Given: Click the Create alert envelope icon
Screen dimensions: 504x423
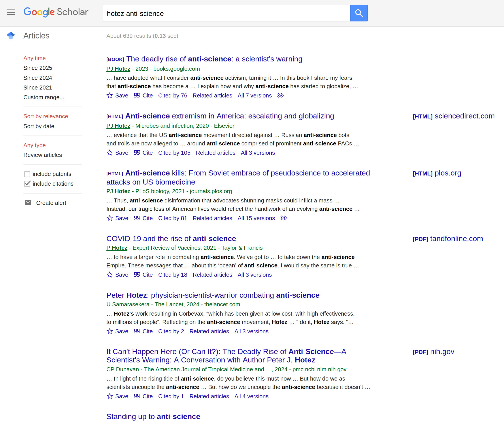Looking at the screenshot, I should [x=28, y=203].
